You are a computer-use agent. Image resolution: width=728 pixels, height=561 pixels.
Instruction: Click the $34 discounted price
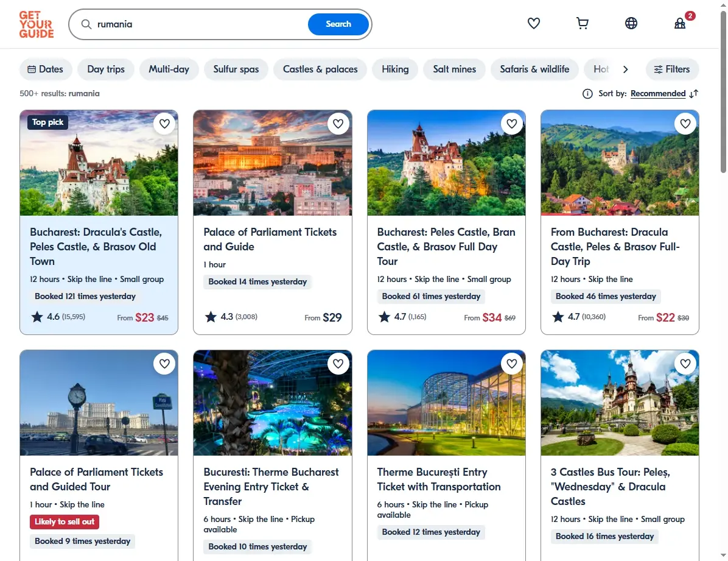pos(492,317)
